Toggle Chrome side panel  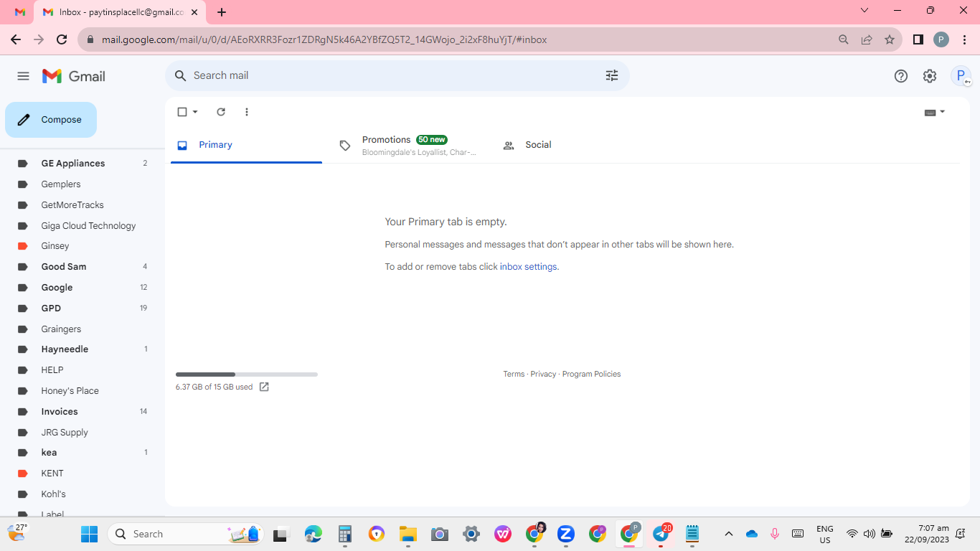pos(918,39)
